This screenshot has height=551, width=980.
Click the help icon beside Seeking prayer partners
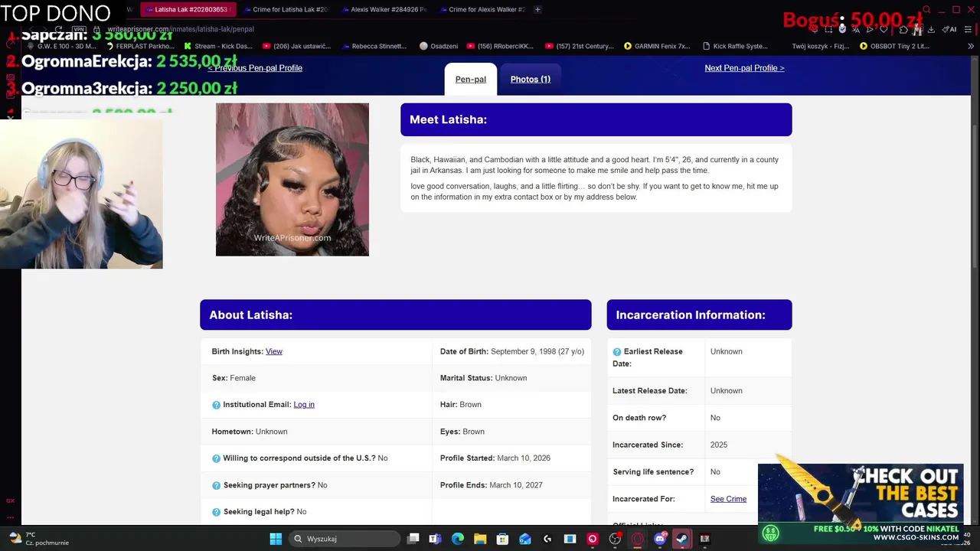pos(216,485)
